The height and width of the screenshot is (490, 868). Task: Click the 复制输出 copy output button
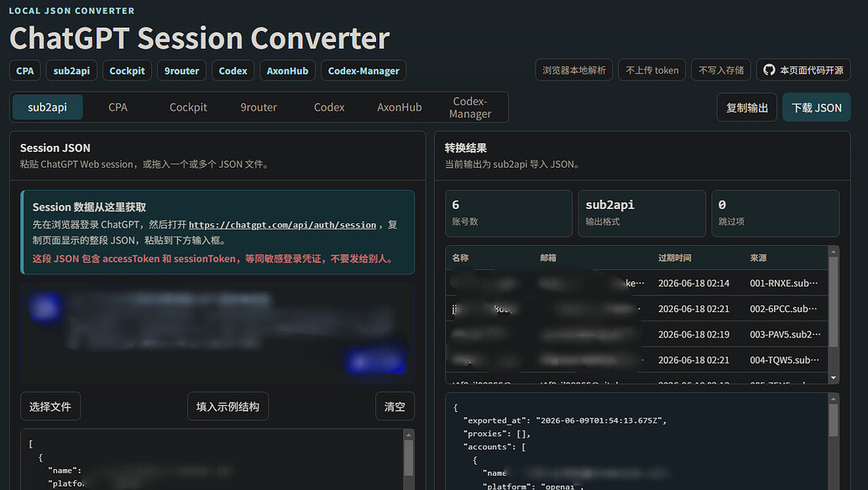(747, 107)
